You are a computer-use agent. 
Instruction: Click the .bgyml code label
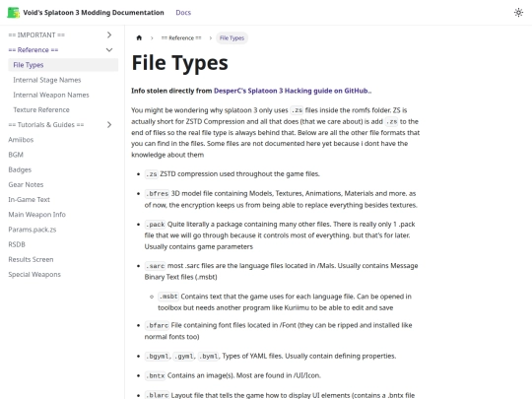point(157,357)
